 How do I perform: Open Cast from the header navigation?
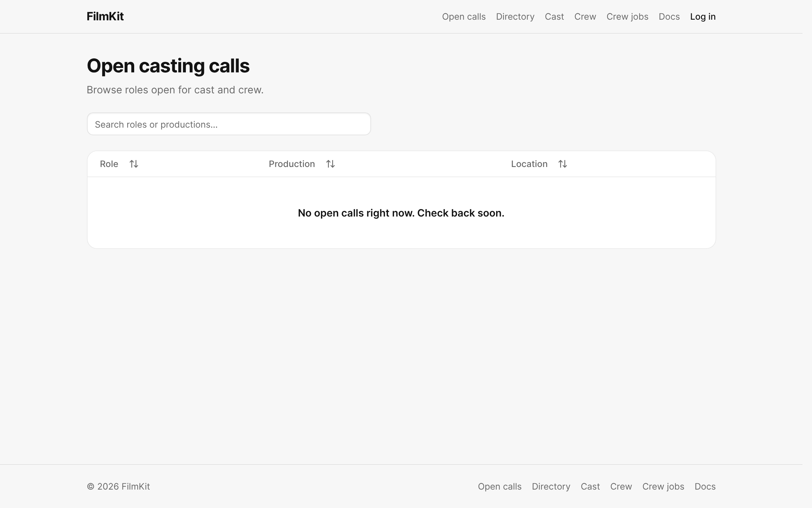click(554, 17)
